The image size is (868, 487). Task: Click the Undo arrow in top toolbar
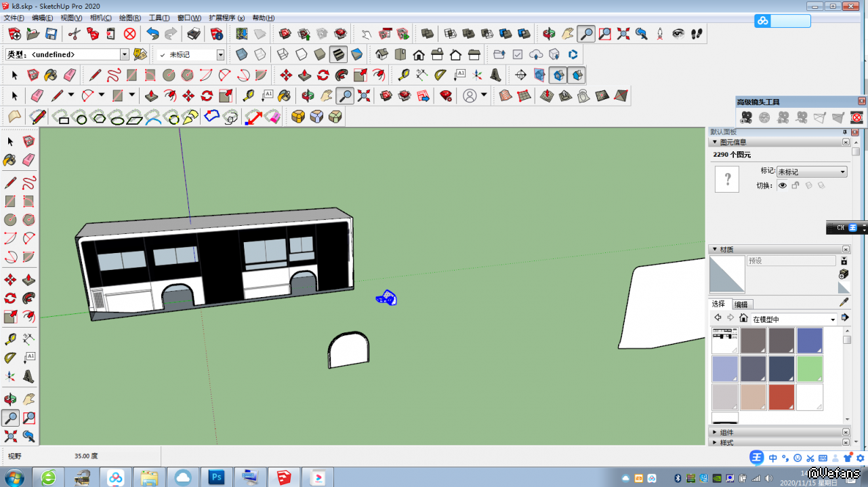point(153,34)
